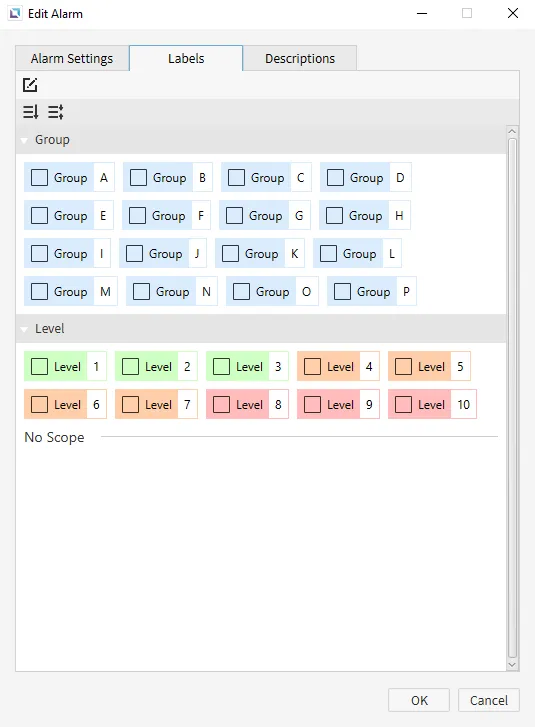Switch to the Alarm Settings tab
This screenshot has height=727, width=535.
click(72, 58)
